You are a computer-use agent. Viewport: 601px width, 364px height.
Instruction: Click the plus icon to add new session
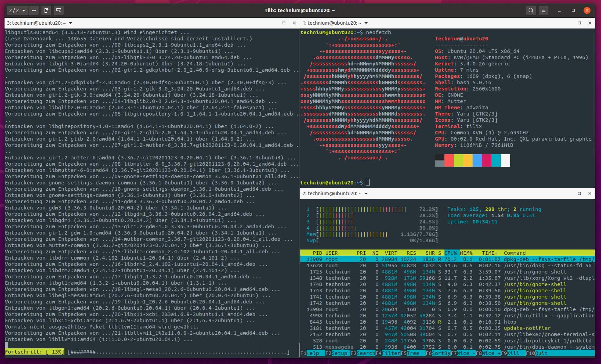coord(34,10)
